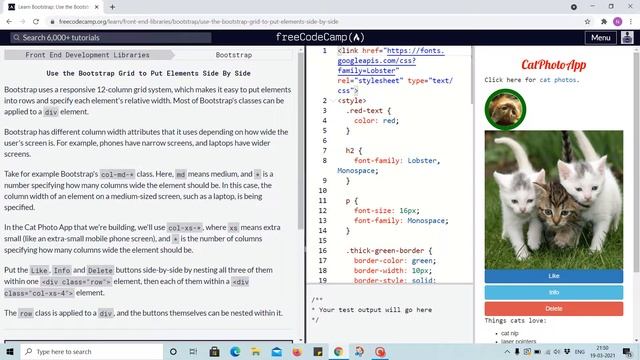Viewport: 640px width, 360px height.
Task: Open Task View on the taskbar
Action: [x=193, y=351]
